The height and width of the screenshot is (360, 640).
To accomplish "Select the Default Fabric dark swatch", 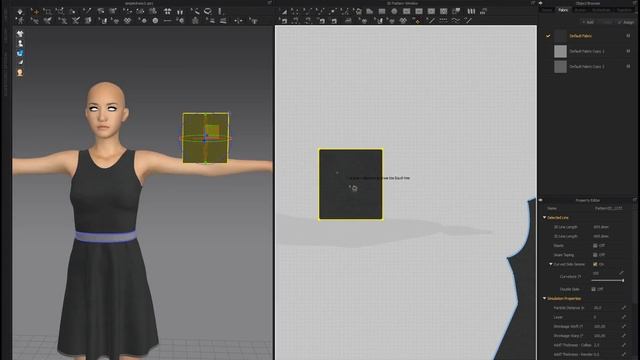I will (x=560, y=36).
